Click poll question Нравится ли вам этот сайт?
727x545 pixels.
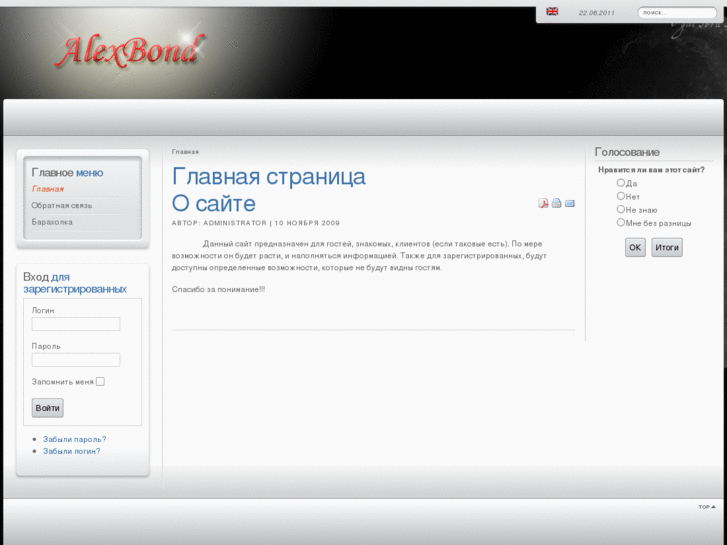pos(651,170)
